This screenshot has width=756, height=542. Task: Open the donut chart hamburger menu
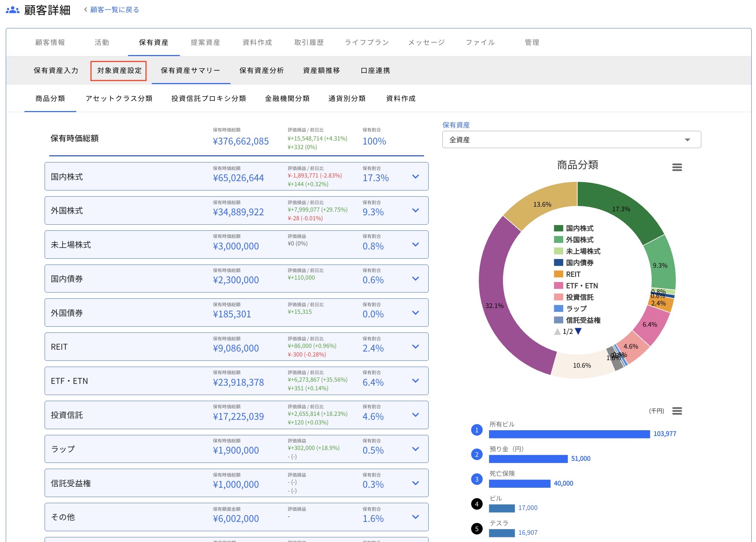pos(677,167)
